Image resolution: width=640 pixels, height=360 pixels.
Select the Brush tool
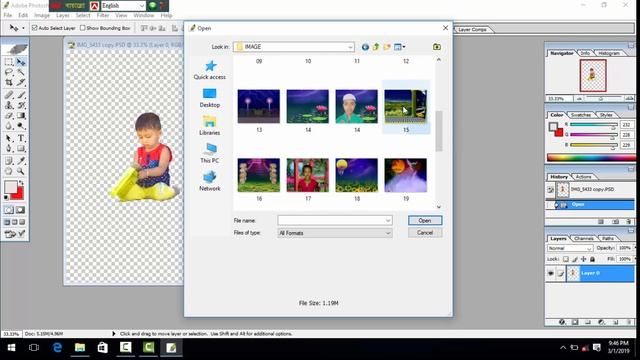[21, 95]
